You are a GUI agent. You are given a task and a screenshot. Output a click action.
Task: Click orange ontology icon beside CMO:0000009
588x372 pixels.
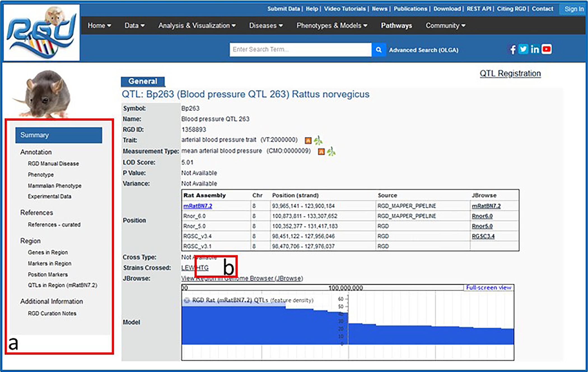(321, 152)
